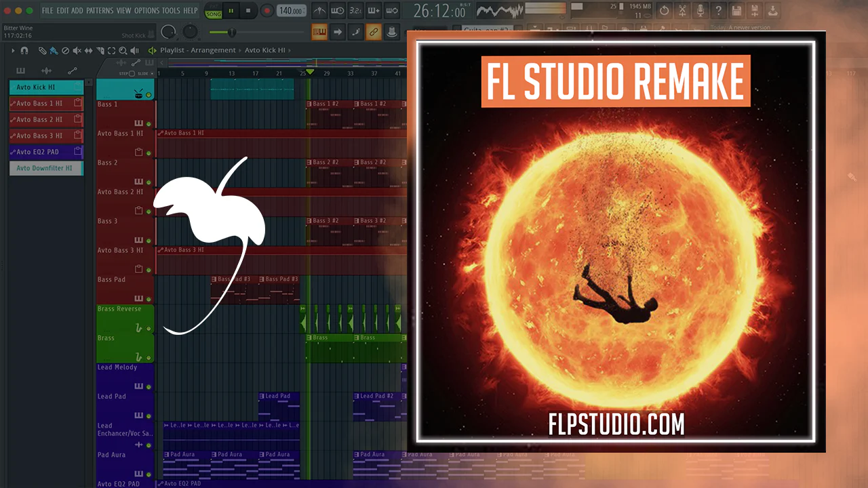868x488 pixels.
Task: Select the Draw pencil tool
Action: (42, 50)
